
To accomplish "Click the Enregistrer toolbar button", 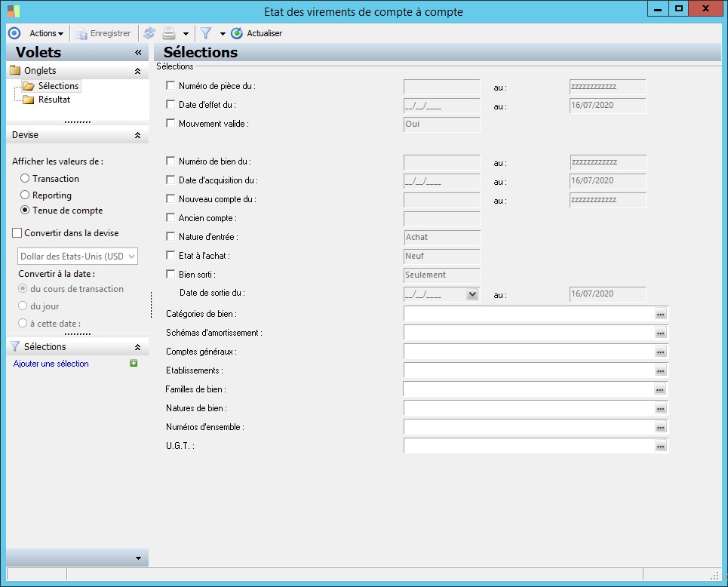I will (x=103, y=33).
